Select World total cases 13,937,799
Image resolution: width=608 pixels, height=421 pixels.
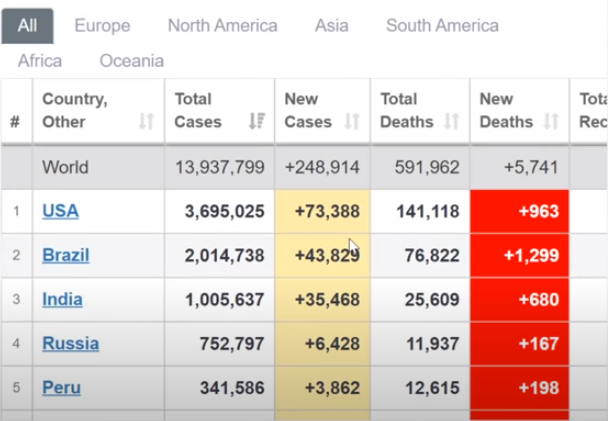[220, 167]
